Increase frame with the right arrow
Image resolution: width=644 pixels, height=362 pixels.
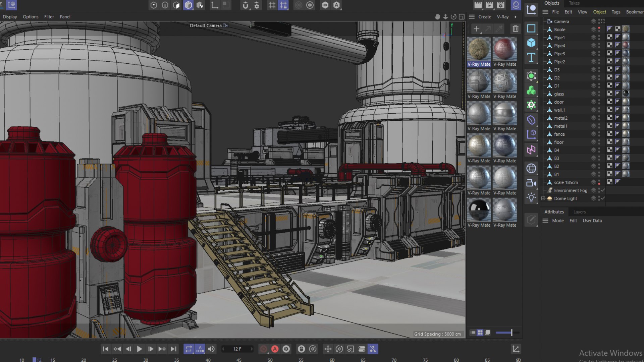[252, 349]
